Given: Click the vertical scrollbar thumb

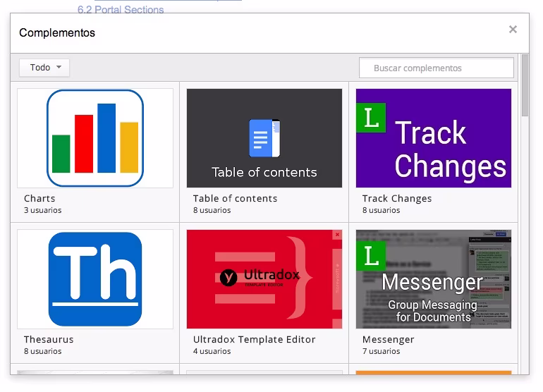Looking at the screenshot, I should click(x=525, y=85).
